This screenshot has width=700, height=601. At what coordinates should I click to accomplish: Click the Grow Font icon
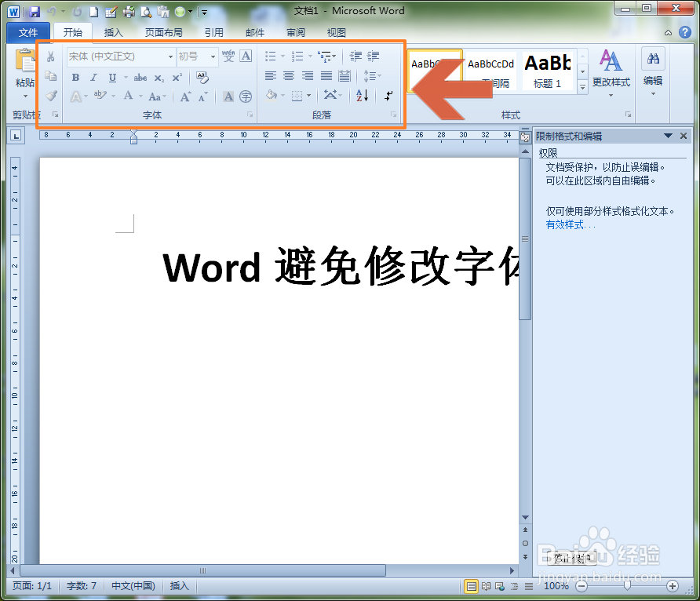pos(185,97)
